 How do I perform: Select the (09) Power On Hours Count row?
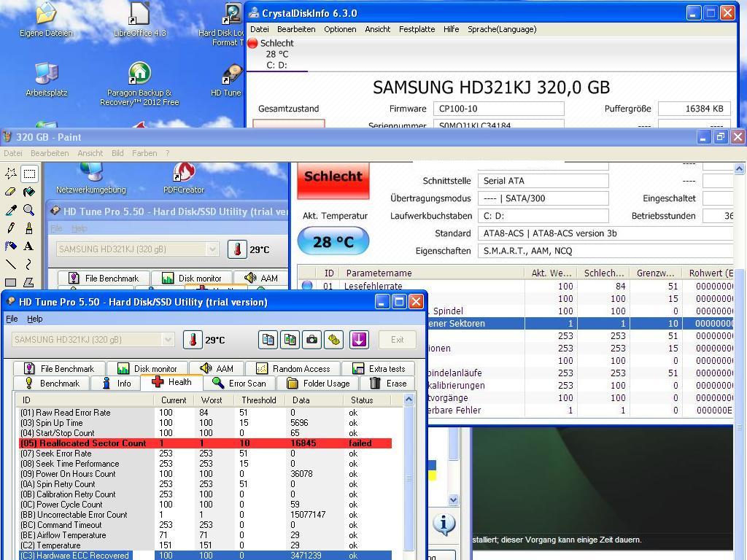pos(205,474)
